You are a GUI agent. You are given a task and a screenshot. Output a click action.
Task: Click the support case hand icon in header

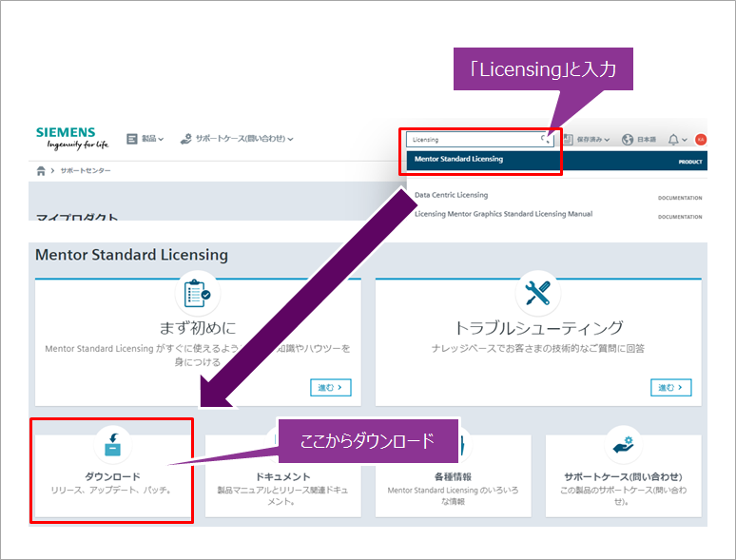click(185, 139)
